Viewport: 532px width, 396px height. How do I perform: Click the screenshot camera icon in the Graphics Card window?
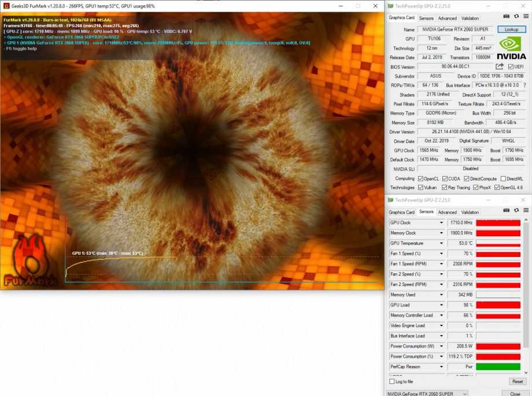pyautogui.click(x=507, y=17)
